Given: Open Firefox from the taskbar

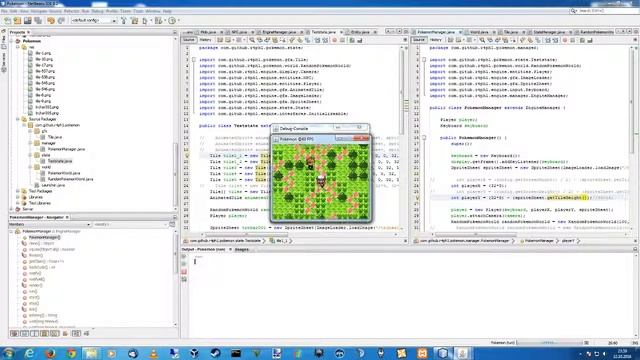Looking at the screenshot, I should [x=50, y=353].
